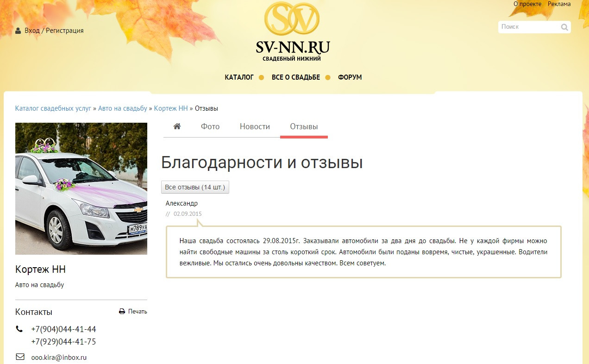Open the Авто на свадьбу breadcrumb

click(x=122, y=108)
